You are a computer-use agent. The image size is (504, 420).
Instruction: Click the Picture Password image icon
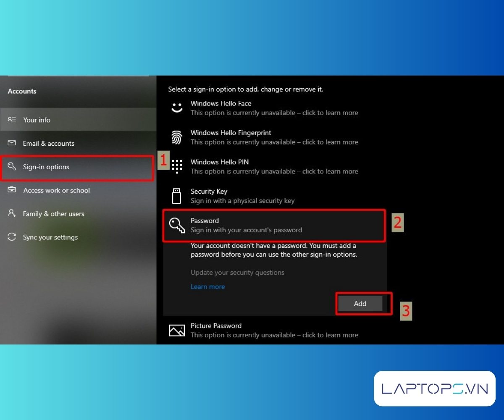tap(177, 331)
